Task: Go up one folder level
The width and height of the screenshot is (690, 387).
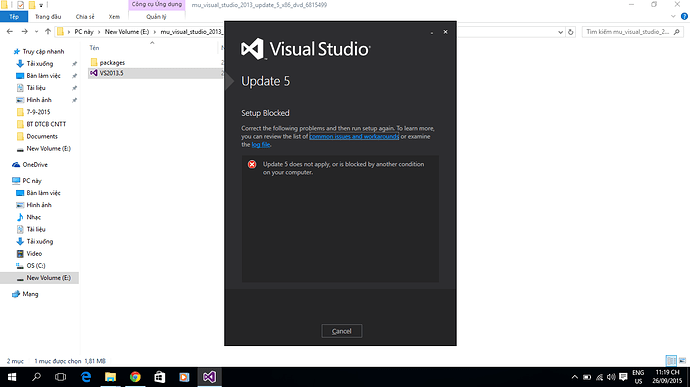Action: [x=48, y=32]
